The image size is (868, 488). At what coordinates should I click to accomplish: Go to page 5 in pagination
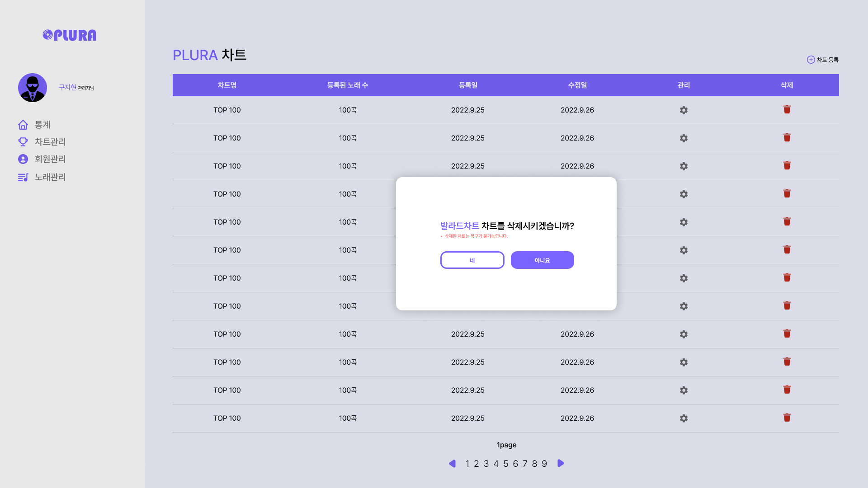tap(505, 464)
